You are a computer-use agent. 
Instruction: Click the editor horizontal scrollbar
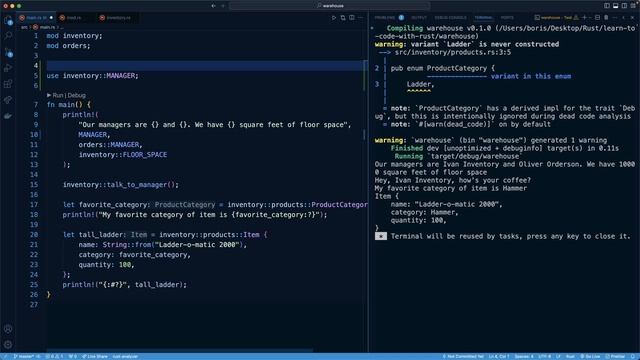180,351
